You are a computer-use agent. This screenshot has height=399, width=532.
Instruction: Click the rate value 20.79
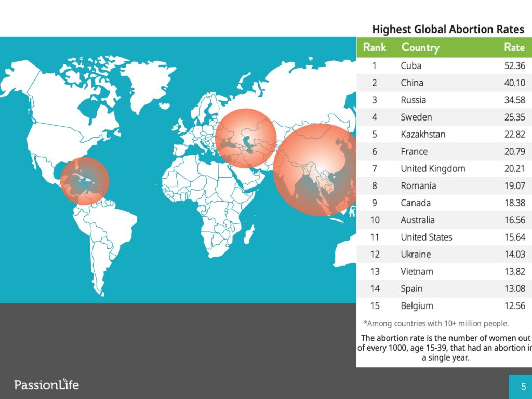(x=515, y=151)
